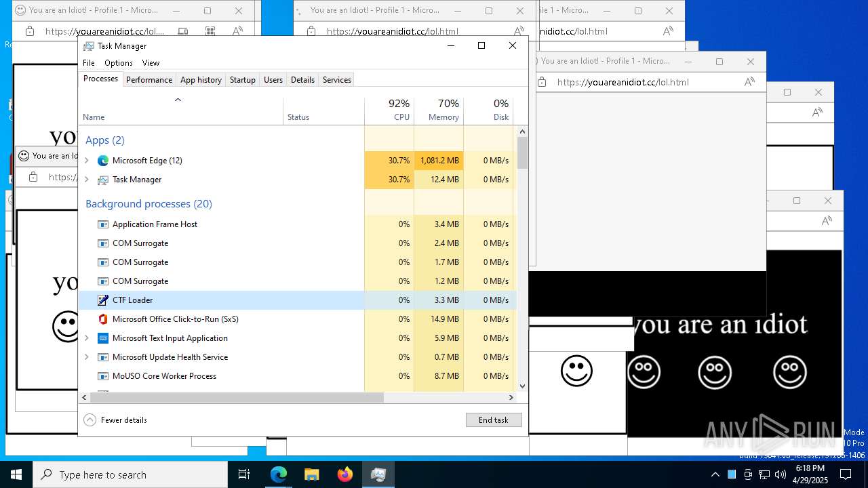Switch to the Services tab
The width and height of the screenshot is (868, 488).
click(x=337, y=80)
